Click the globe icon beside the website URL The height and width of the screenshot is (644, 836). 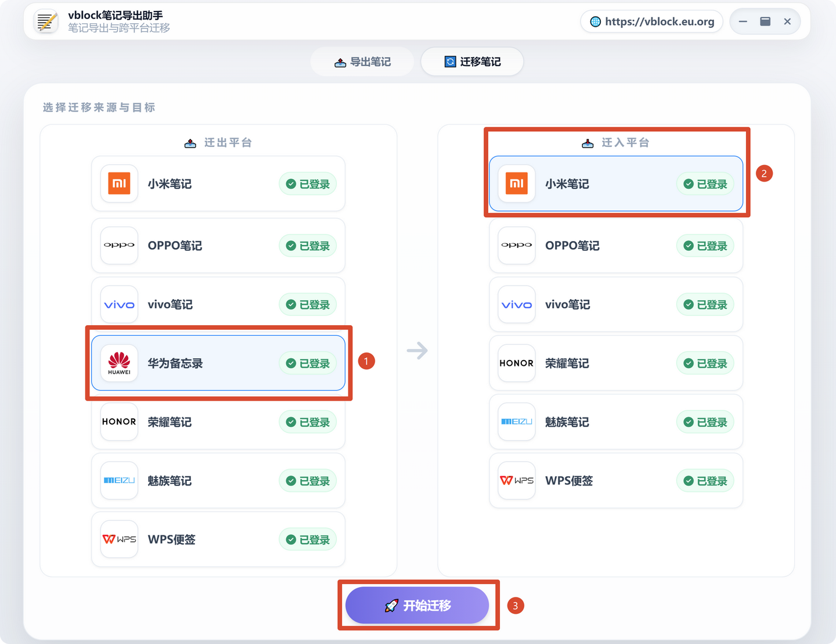coord(596,21)
